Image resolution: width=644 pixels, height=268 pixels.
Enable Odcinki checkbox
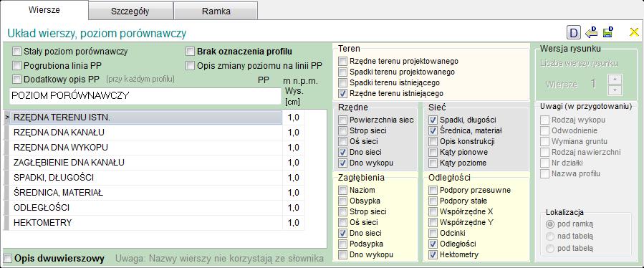click(433, 233)
